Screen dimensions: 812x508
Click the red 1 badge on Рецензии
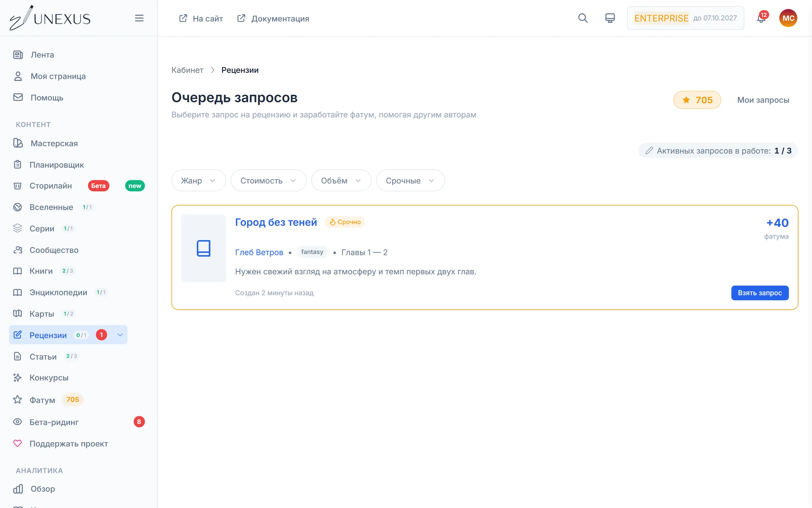click(x=101, y=335)
